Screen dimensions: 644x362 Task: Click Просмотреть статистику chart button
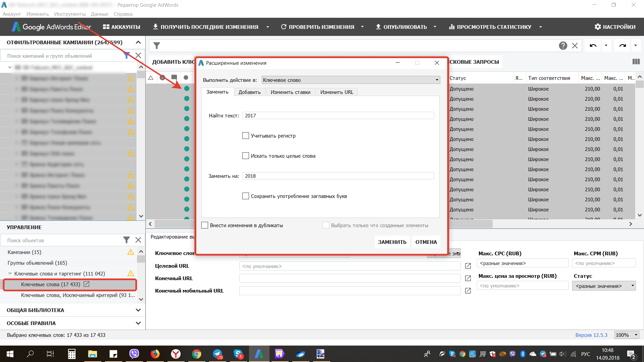[490, 27]
